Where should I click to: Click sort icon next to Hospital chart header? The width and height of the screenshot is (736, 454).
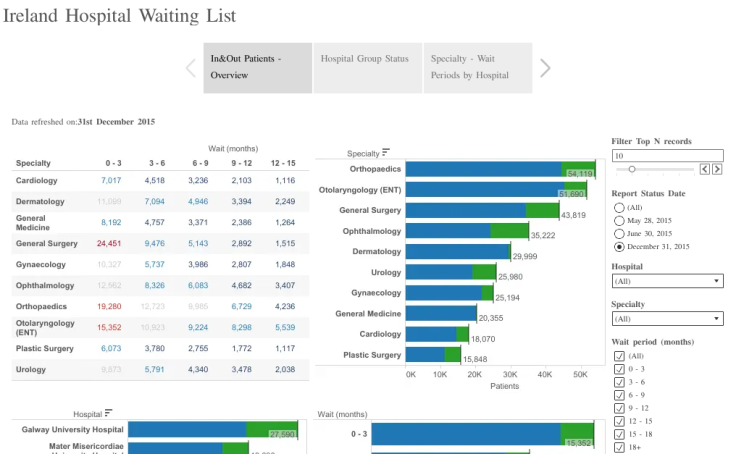[108, 413]
